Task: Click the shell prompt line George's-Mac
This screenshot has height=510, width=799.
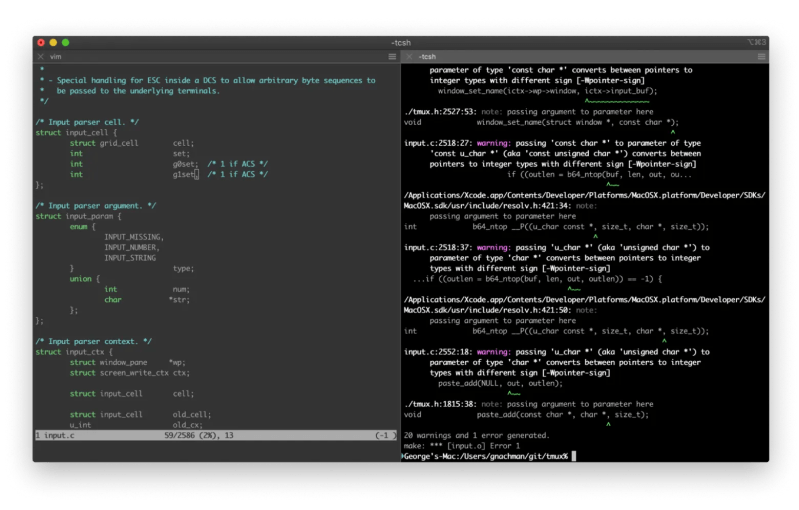Action: [486, 456]
